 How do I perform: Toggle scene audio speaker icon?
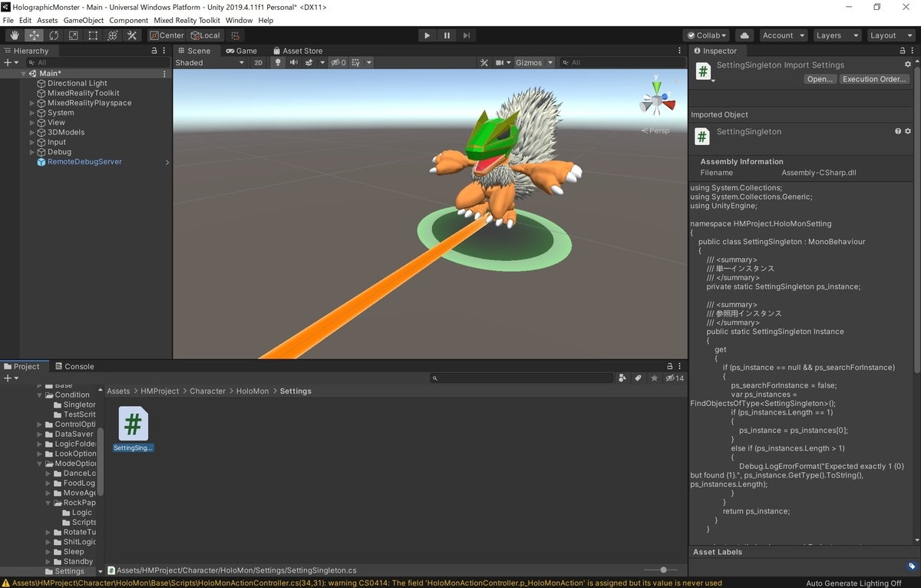293,63
